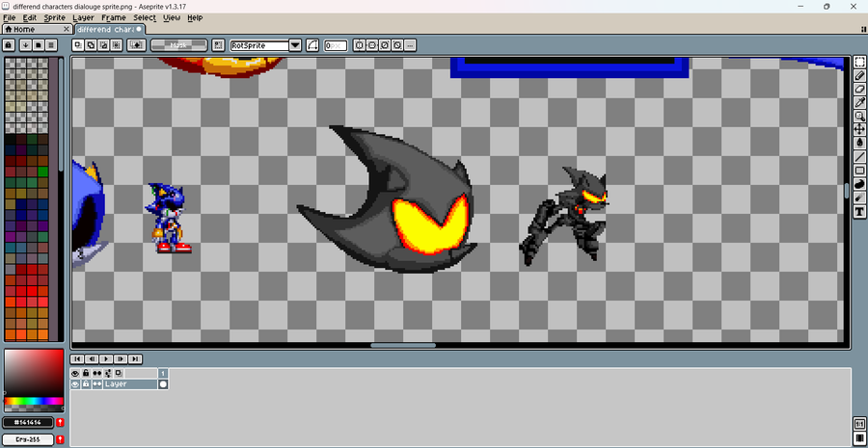Screen dimensions: 868x448
Task: Toggle visibility of Layer row eye
Action: coord(75,384)
